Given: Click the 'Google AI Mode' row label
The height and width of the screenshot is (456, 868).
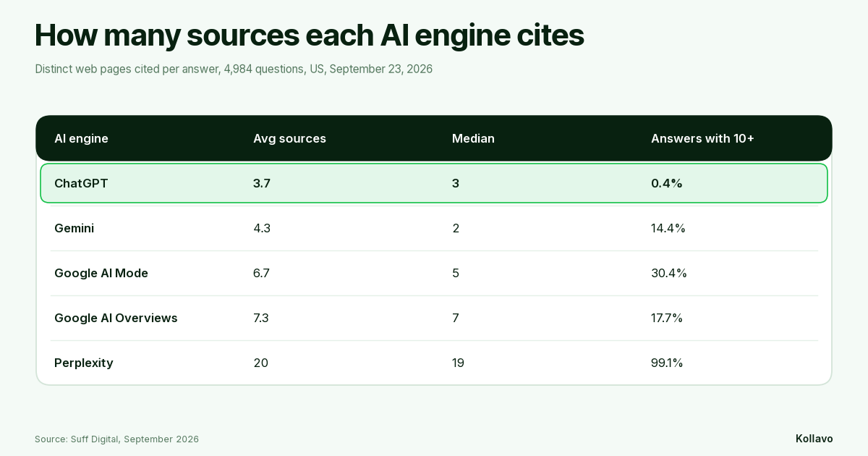Looking at the screenshot, I should (101, 273).
